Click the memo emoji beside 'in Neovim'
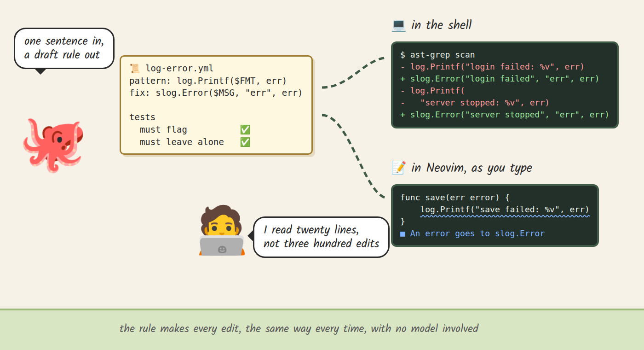The image size is (644, 350). [398, 168]
